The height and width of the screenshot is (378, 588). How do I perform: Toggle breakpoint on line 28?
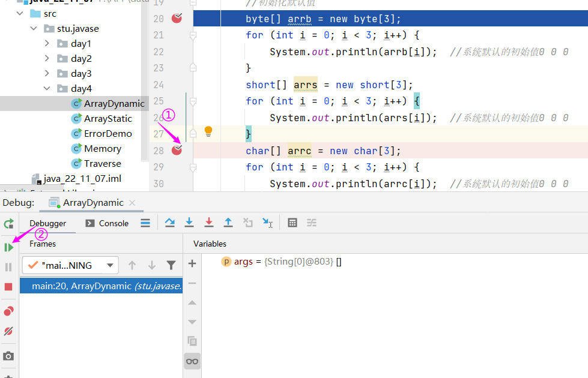pyautogui.click(x=177, y=150)
